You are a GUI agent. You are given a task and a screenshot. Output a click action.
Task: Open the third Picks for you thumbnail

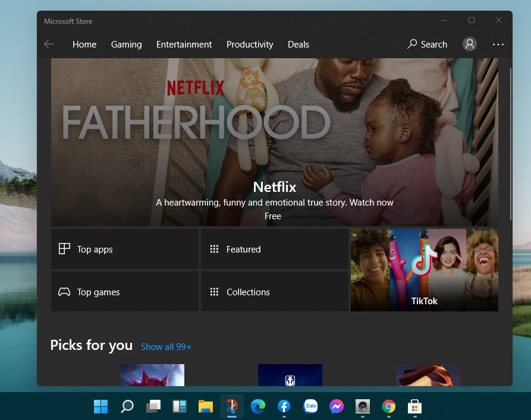pos(428,375)
